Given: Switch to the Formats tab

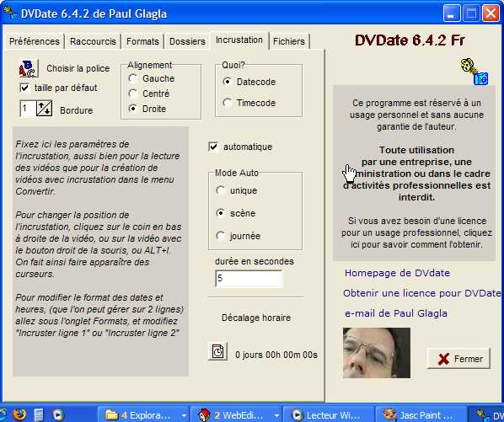Looking at the screenshot, I should pyautogui.click(x=142, y=41).
